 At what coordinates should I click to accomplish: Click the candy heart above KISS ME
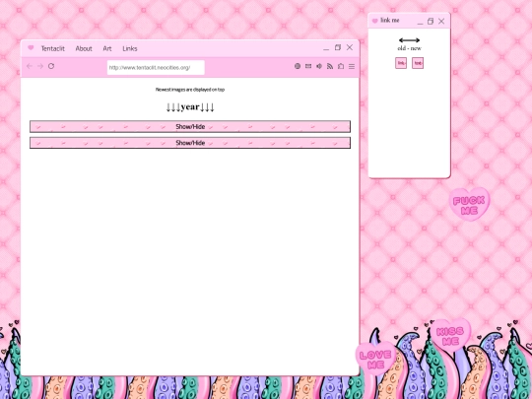pos(470,205)
